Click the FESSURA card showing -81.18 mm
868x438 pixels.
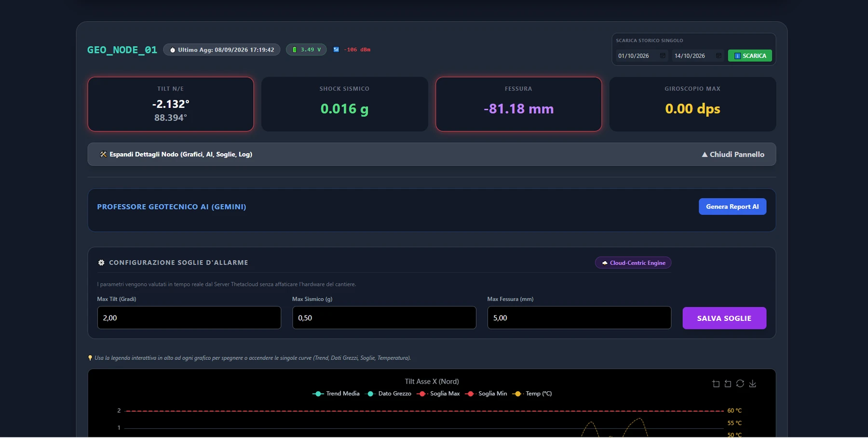point(518,104)
